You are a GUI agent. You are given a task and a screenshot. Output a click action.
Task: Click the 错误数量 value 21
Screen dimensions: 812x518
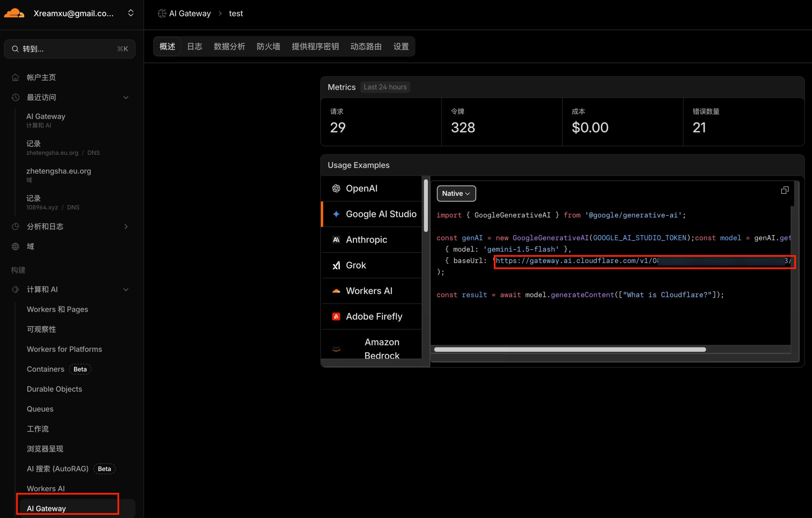[699, 127]
